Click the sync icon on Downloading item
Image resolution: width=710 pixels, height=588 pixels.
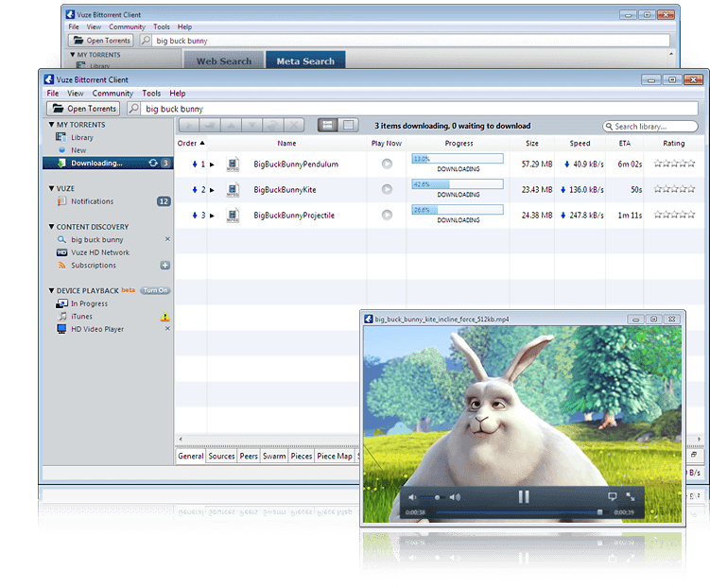[x=153, y=163]
